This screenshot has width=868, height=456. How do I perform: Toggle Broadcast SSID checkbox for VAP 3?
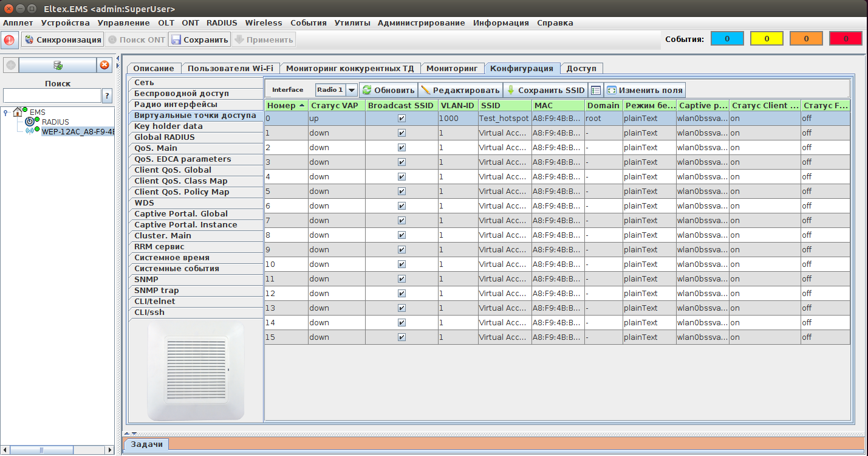pyautogui.click(x=402, y=162)
